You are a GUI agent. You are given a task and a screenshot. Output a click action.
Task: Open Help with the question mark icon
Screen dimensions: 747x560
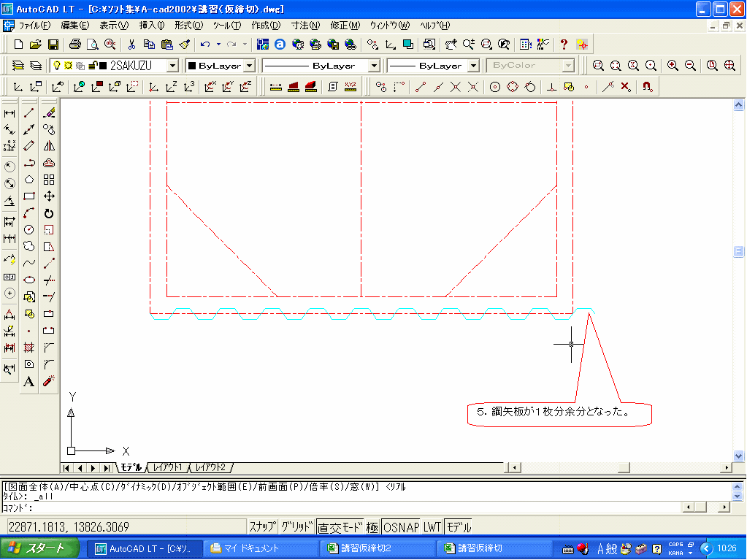point(564,45)
